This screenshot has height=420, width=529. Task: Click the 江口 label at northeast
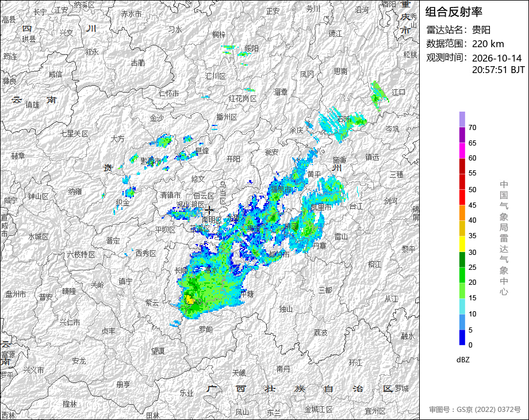(x=398, y=92)
